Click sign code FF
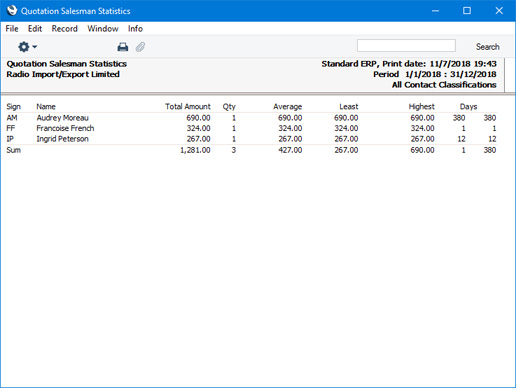516x388 pixels. (x=11, y=128)
